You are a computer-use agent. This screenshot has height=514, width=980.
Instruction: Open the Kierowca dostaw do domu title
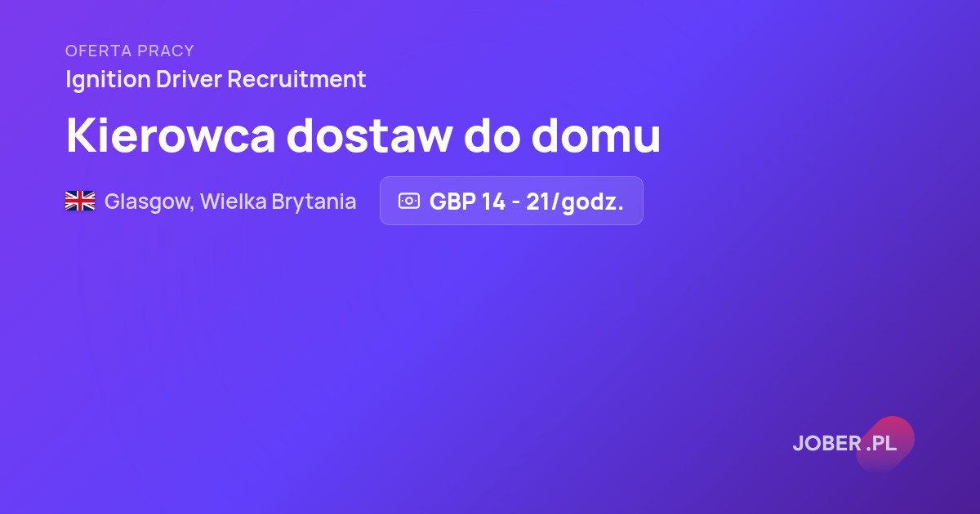coord(363,135)
